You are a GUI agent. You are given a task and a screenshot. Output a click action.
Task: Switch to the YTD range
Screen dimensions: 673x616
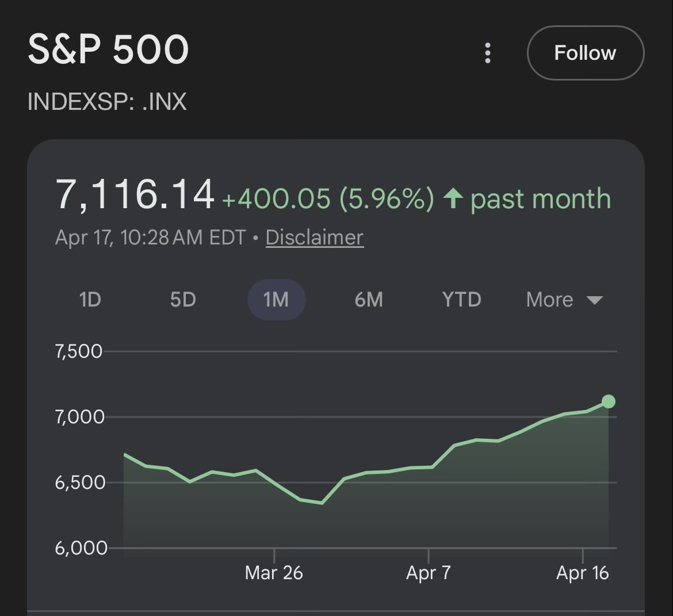pos(461,300)
